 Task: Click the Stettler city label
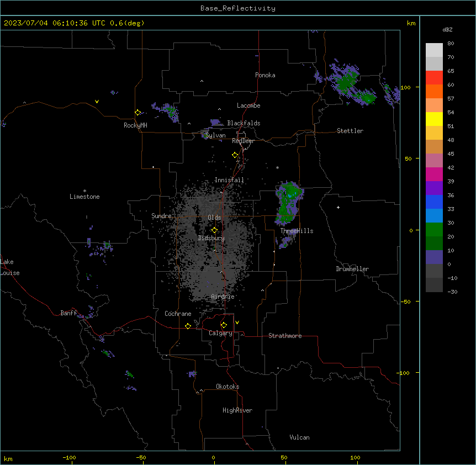click(x=350, y=131)
